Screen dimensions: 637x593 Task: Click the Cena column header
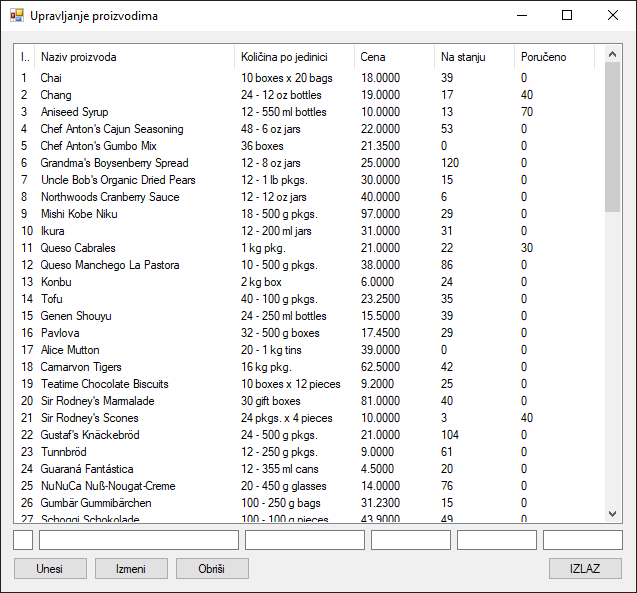(394, 57)
